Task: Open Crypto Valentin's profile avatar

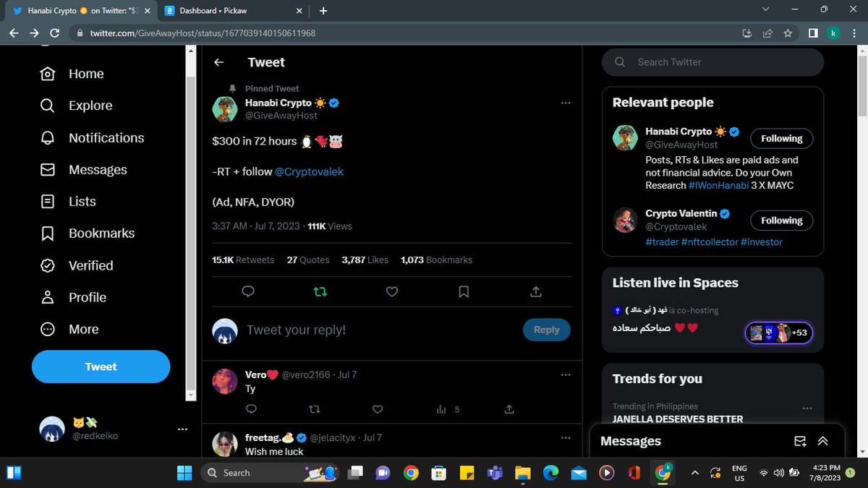Action: [625, 220]
